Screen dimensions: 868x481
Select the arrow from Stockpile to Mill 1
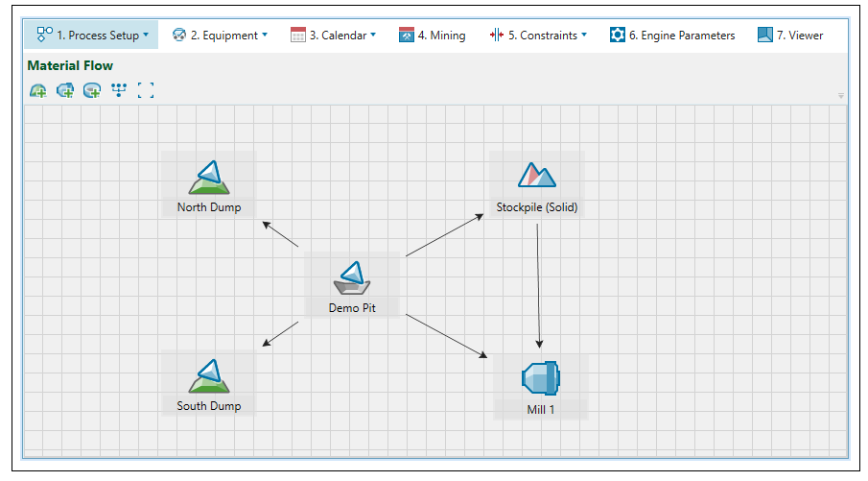538,286
